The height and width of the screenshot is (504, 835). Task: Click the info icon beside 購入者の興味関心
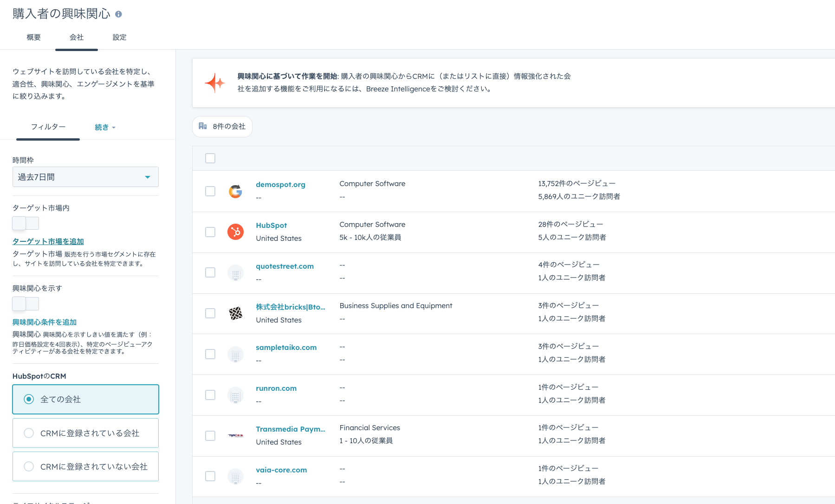click(118, 14)
